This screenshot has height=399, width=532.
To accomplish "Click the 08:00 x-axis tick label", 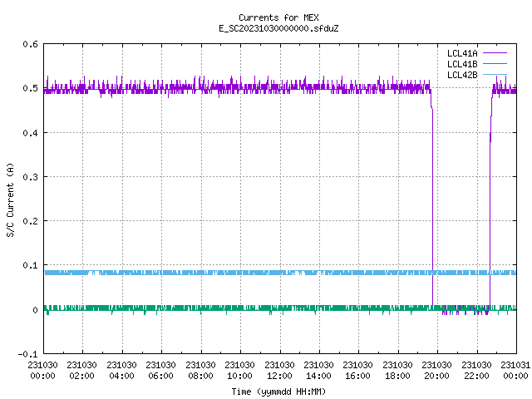I will pos(200,376).
